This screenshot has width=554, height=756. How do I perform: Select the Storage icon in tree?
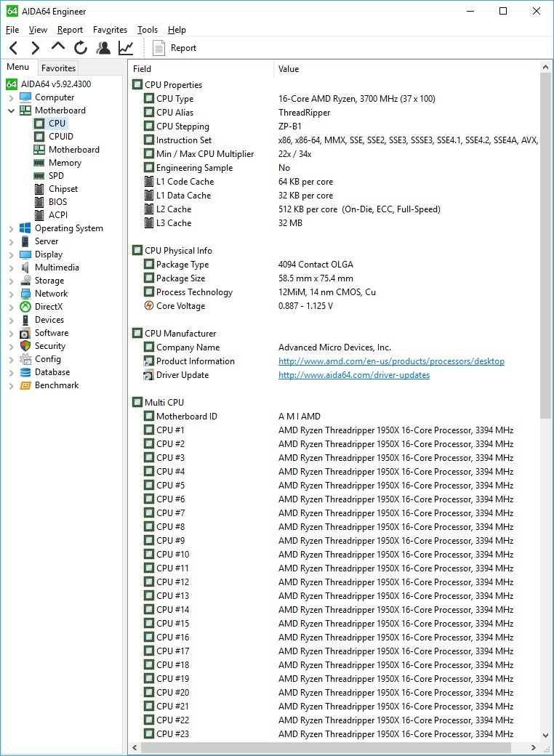[x=25, y=280]
